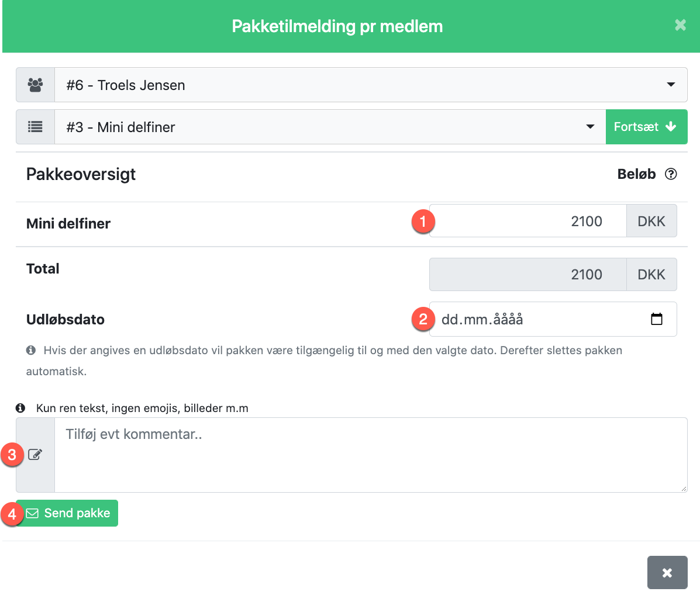Expand the member dropdown showing Troels Jensen
This screenshot has height=602, width=700.
coord(371,85)
